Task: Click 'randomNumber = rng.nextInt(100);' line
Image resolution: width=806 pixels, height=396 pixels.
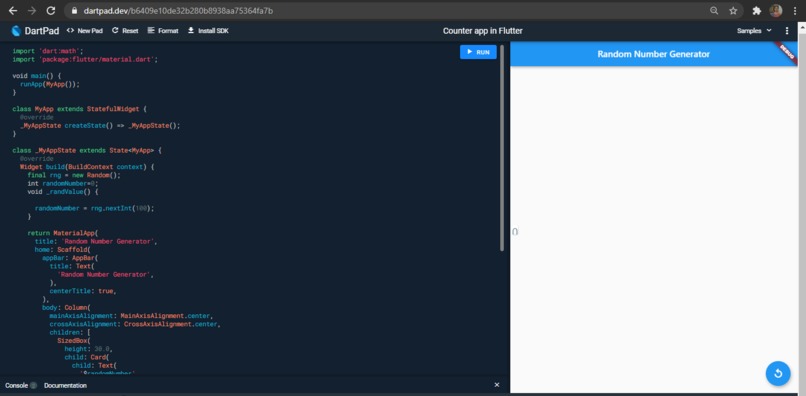Action: [x=95, y=208]
